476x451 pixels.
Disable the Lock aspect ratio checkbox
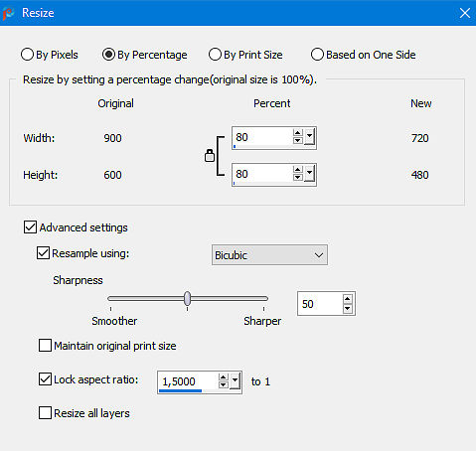(45, 379)
